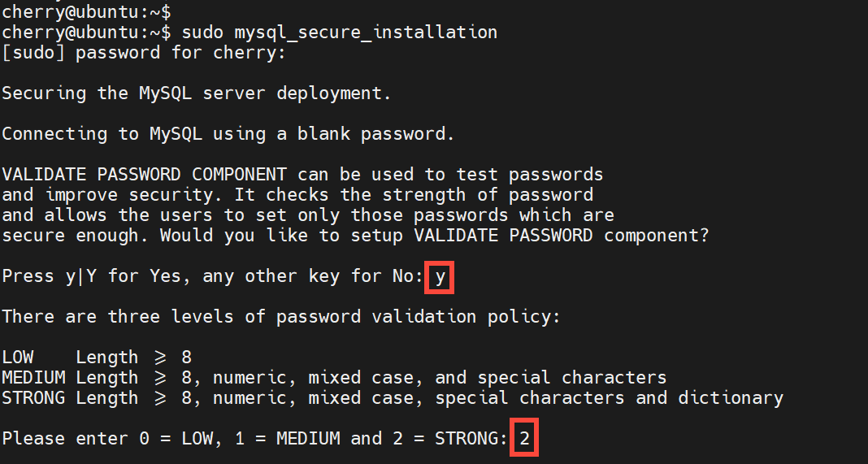Click the LOW policy level row

click(96, 358)
